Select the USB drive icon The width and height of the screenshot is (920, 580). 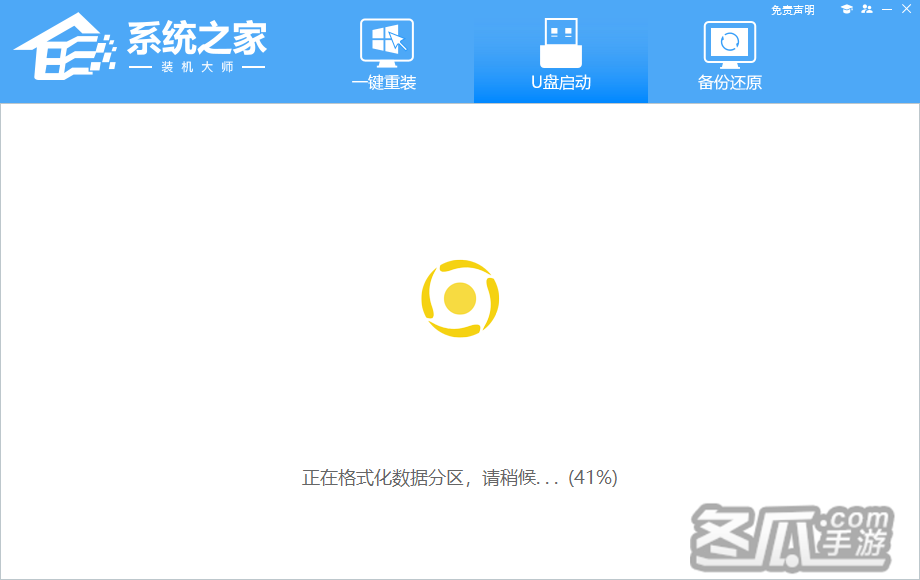[561, 43]
